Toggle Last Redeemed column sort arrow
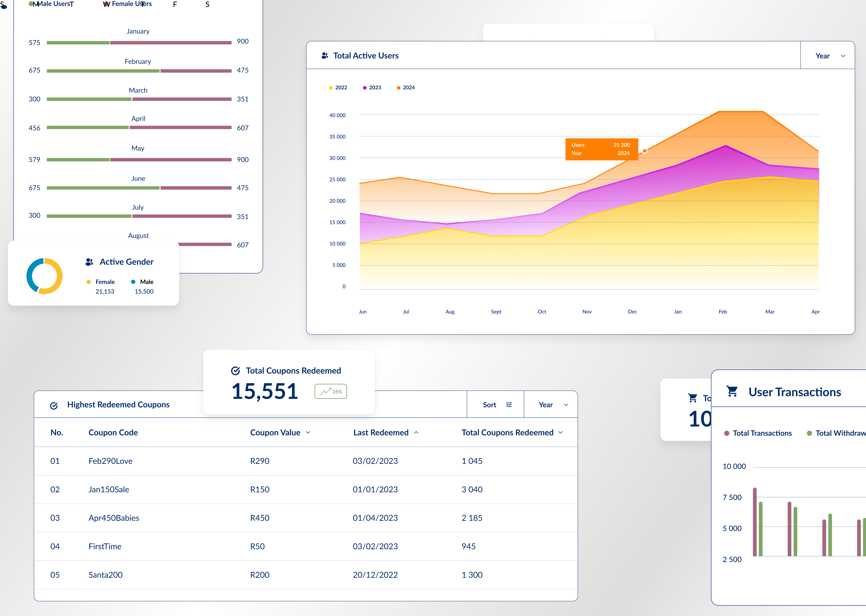 click(x=416, y=432)
